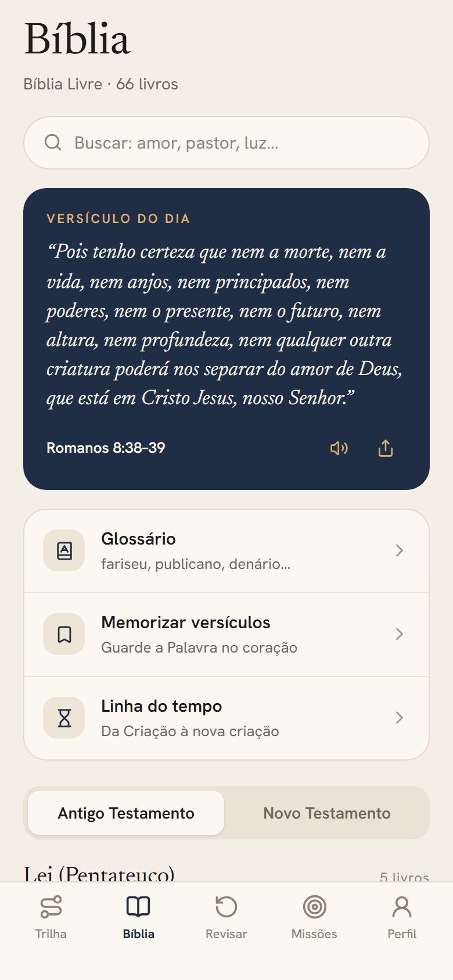Open Missões target icon
The image size is (453, 980).
click(314, 907)
